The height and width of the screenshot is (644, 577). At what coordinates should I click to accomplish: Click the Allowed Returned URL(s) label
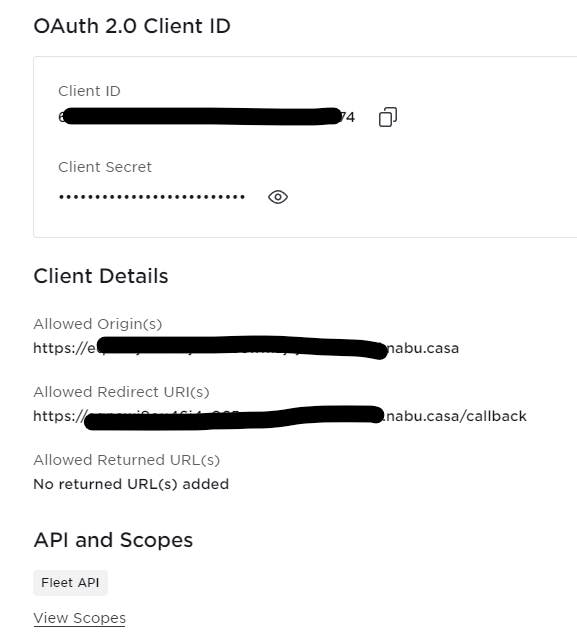click(126, 460)
